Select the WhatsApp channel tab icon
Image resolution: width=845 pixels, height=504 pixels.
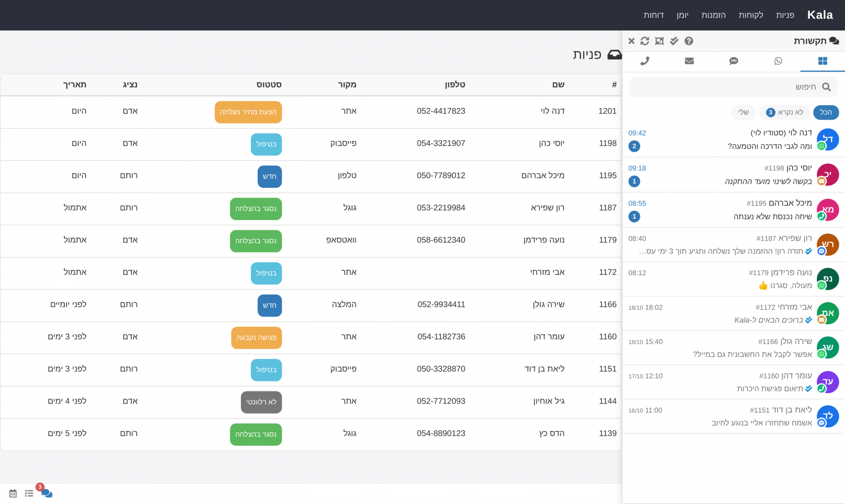tap(778, 61)
